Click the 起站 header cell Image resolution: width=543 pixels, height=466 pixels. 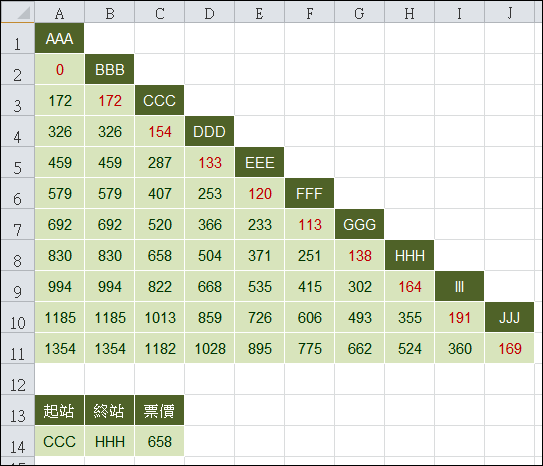60,410
